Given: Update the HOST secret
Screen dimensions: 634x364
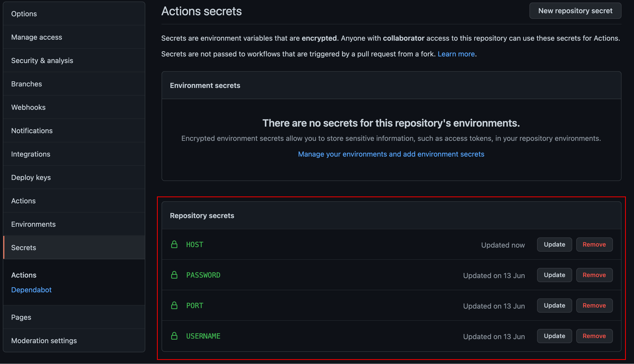Looking at the screenshot, I should pyautogui.click(x=554, y=245).
